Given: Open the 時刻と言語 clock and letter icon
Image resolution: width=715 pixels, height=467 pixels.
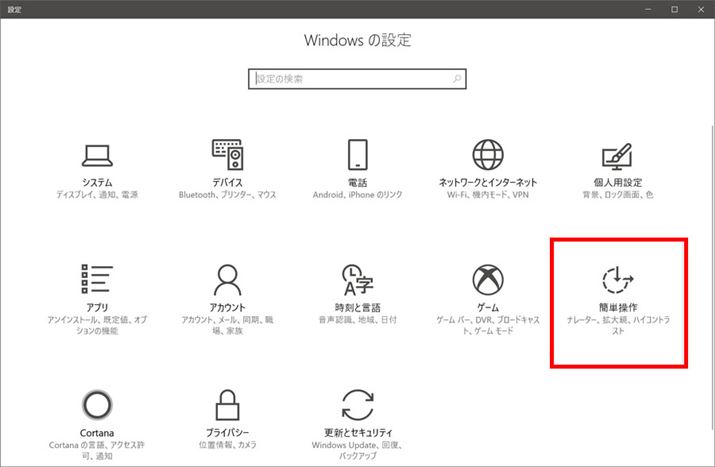Looking at the screenshot, I should (x=358, y=280).
